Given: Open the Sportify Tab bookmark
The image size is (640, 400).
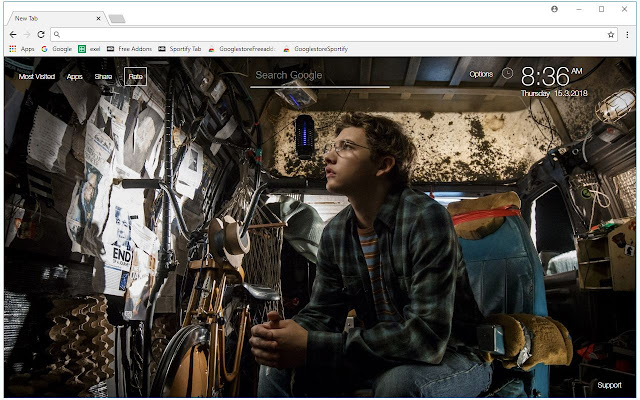Looking at the screenshot, I should coord(180,49).
